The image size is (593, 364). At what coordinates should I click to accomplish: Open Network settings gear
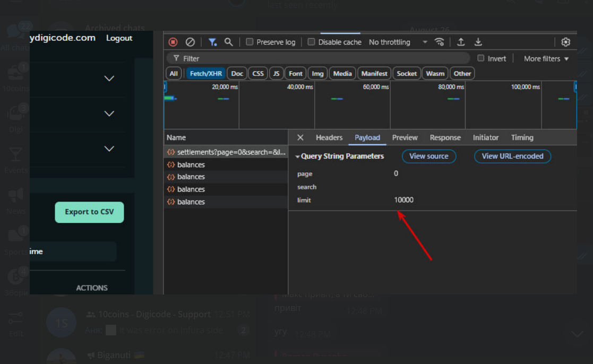tap(565, 42)
